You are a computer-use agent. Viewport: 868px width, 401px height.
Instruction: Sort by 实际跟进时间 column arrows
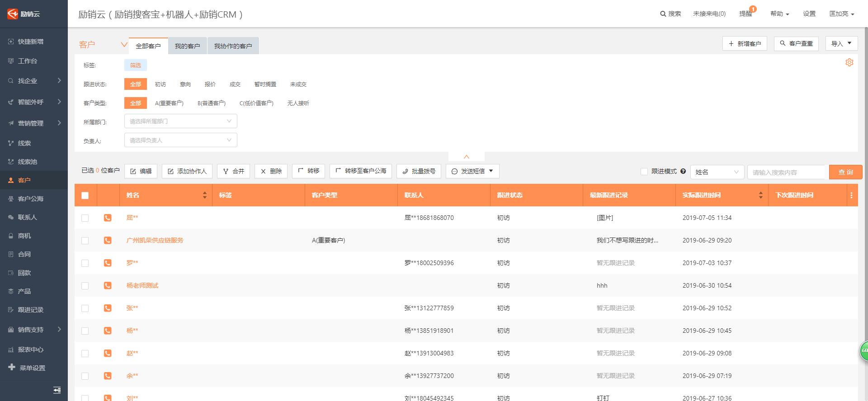coord(761,195)
